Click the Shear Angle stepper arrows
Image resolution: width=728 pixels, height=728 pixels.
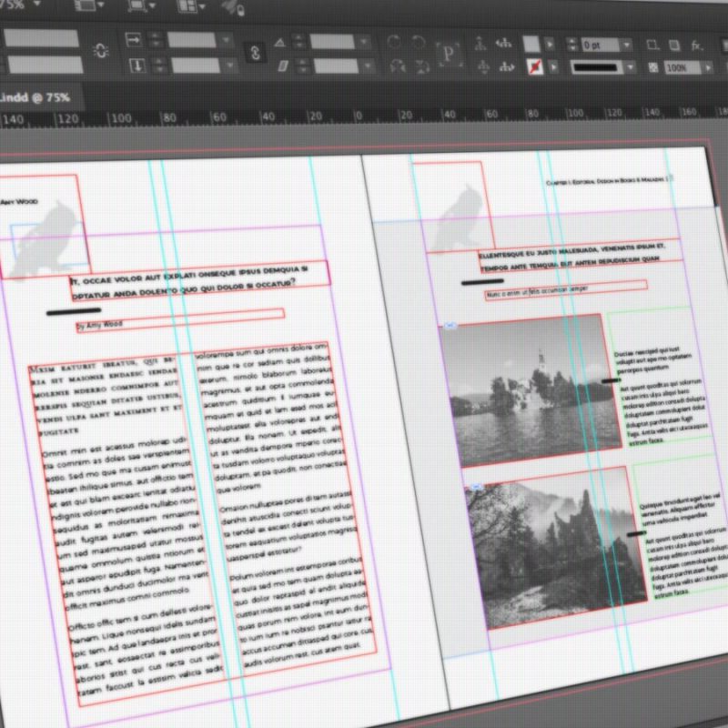[302, 66]
